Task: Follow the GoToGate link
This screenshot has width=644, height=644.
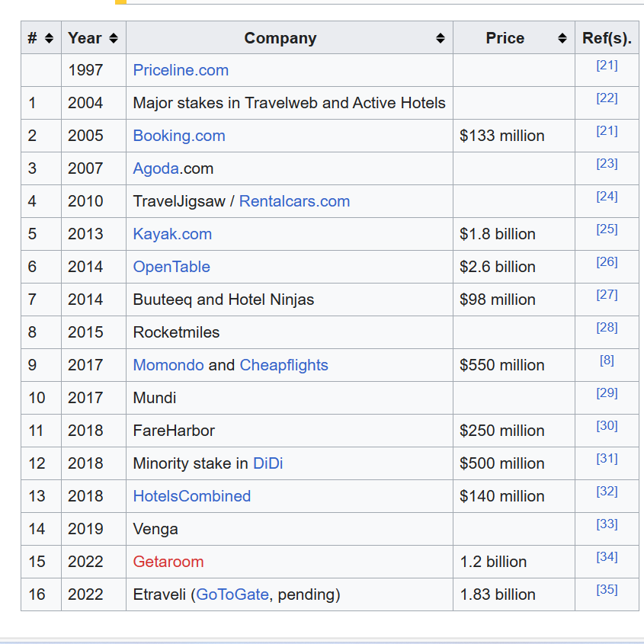Action: 232,594
